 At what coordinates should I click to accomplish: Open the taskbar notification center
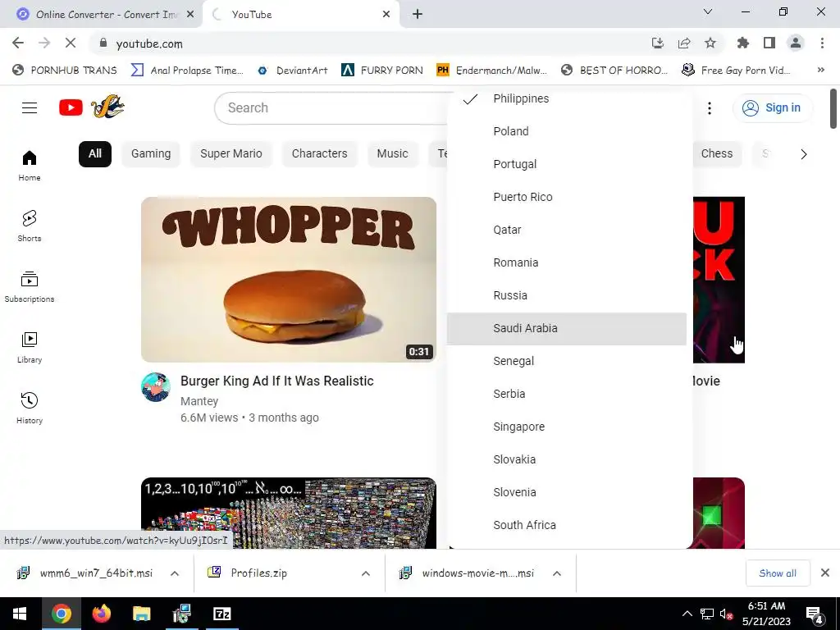pos(815,614)
